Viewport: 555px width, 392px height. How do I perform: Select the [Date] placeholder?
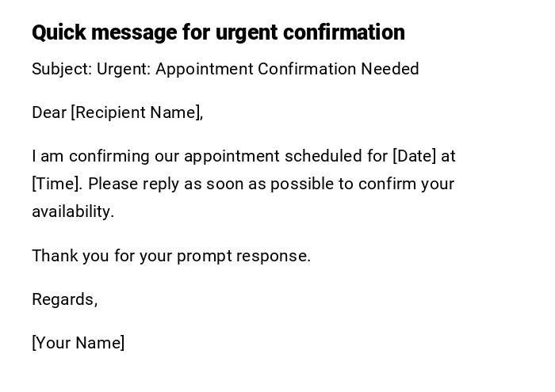[415, 156]
